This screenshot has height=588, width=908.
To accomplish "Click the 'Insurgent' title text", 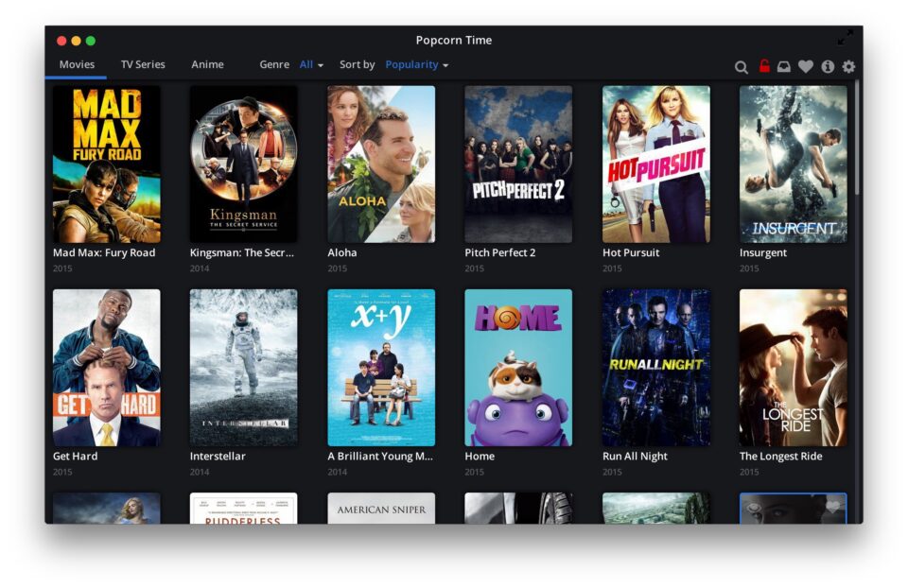I will click(763, 253).
